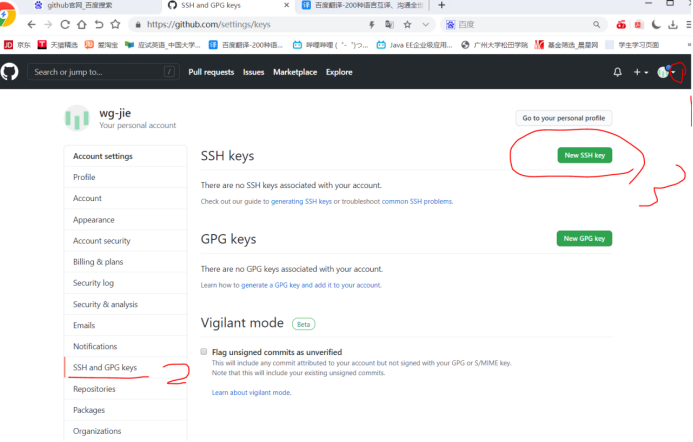Go to browser home page icon
This screenshot has width=693, height=442.
(82, 24)
